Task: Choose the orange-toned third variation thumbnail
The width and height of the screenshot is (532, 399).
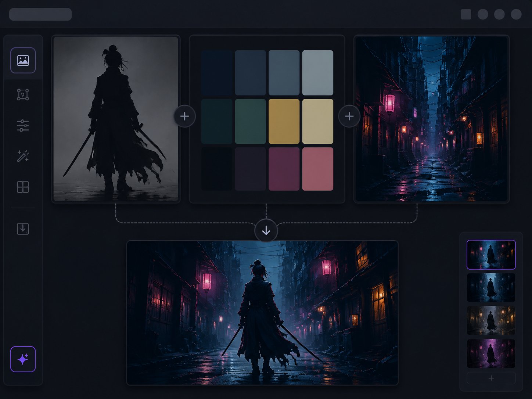Action: [491, 320]
